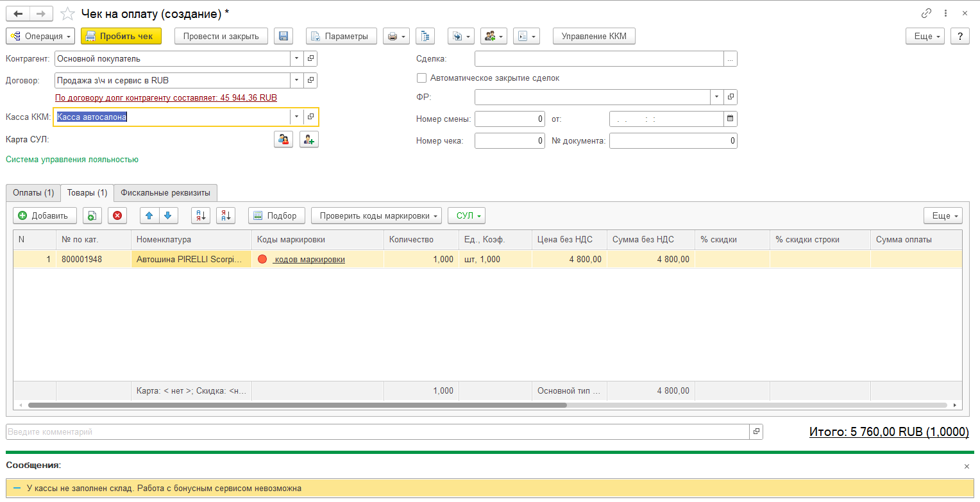Open the contractors people icon menu

click(494, 37)
